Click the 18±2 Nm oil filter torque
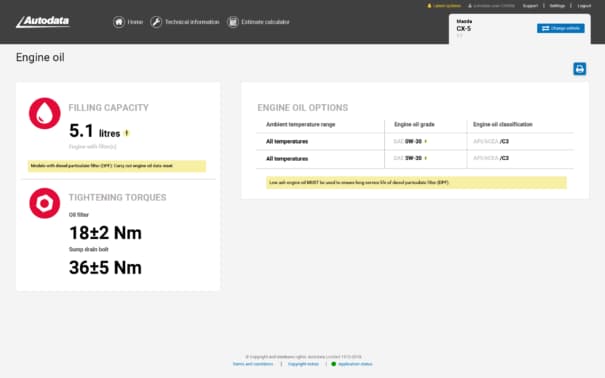The height and width of the screenshot is (378, 605). 105,233
